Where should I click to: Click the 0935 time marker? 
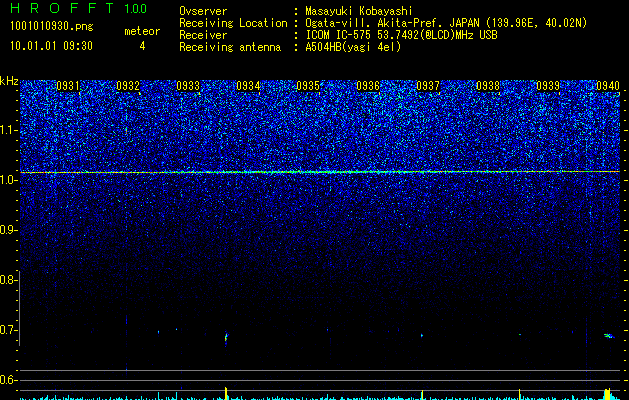[x=308, y=86]
